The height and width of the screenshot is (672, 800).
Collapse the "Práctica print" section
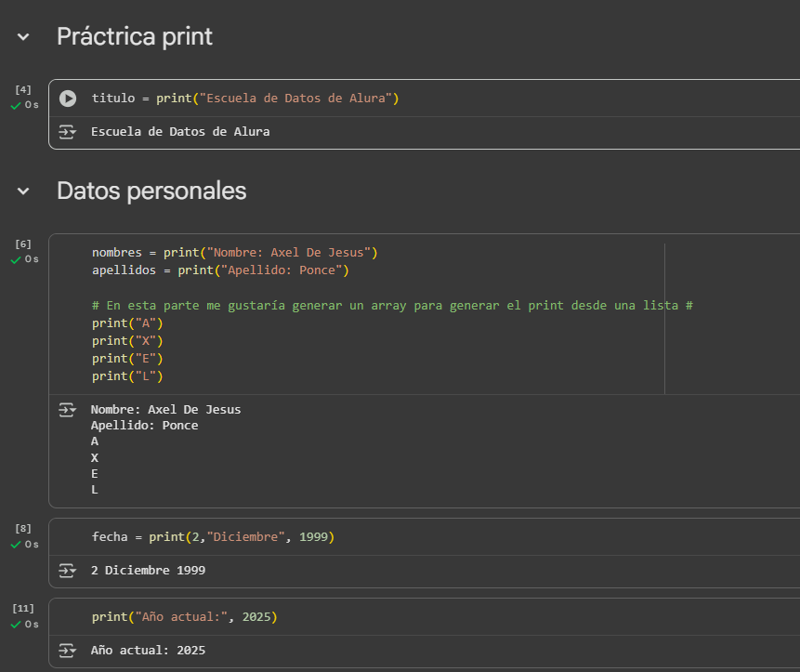[23, 37]
